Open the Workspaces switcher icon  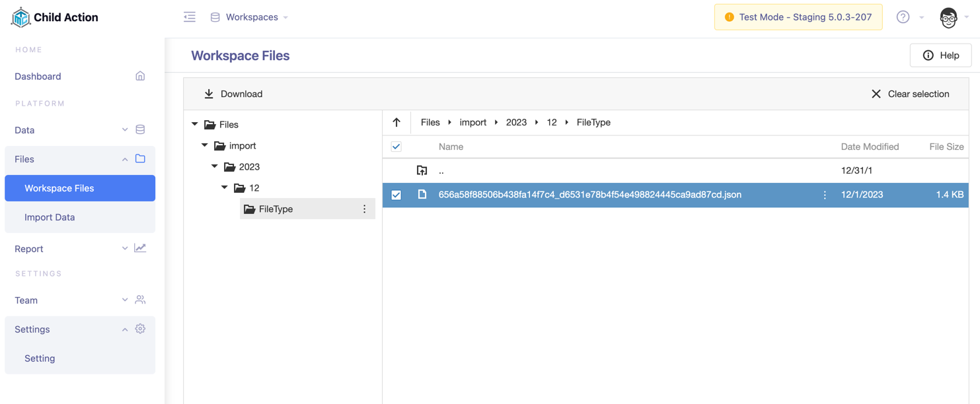coord(215,17)
